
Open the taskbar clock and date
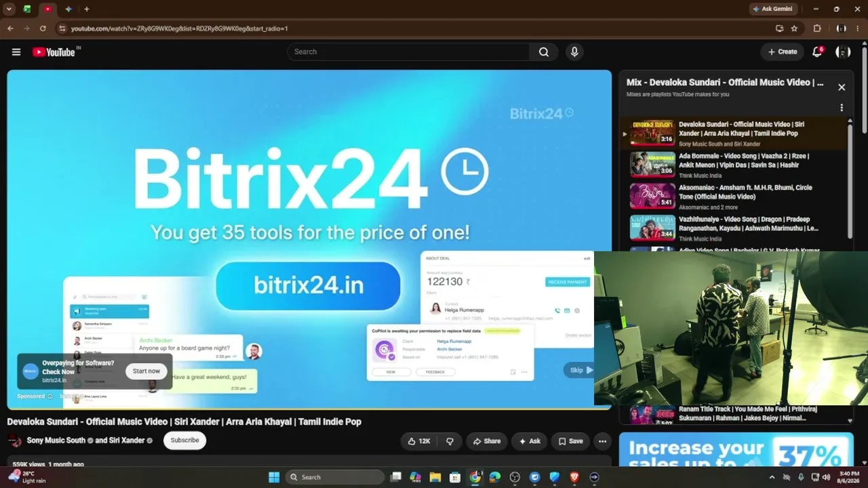coord(849,477)
